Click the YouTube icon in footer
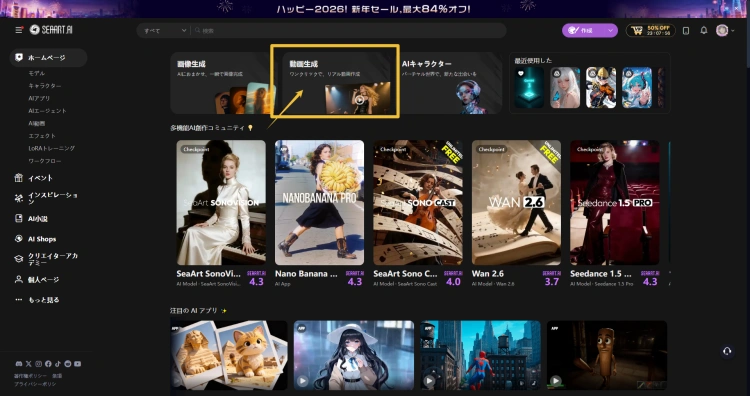This screenshot has height=396, width=750. 77,364
